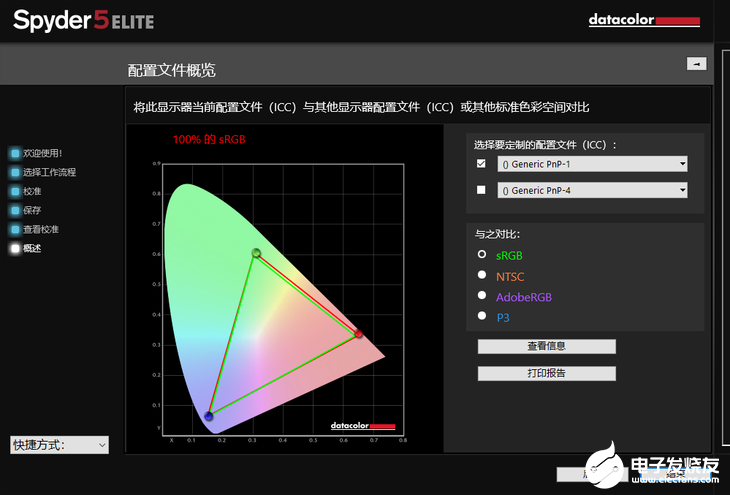The height and width of the screenshot is (495, 730).
Task: Click the sRGB label text
Action: (x=509, y=256)
